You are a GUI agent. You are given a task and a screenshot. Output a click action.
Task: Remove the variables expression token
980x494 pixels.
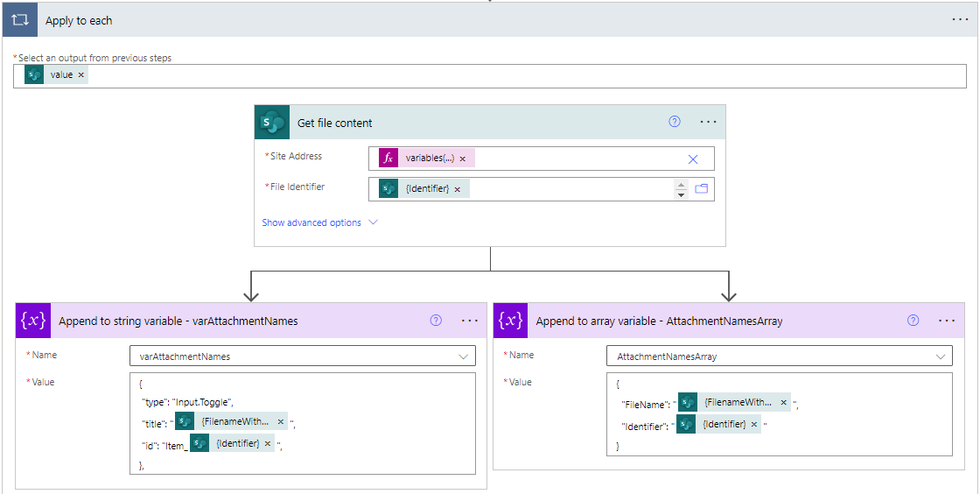coord(463,159)
